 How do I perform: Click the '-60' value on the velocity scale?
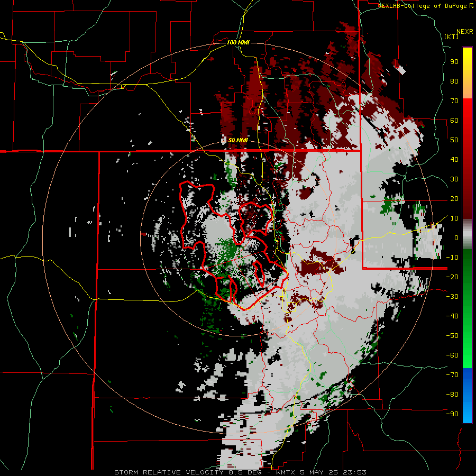[452, 355]
